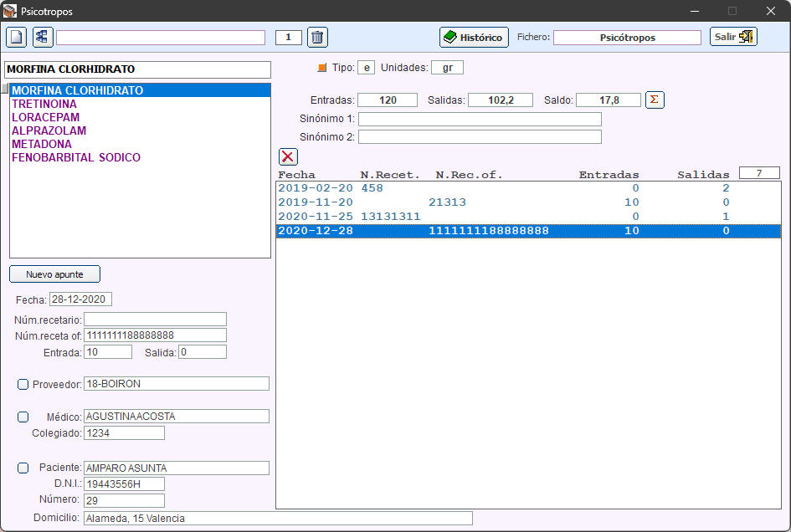This screenshot has width=791, height=532.
Task: Click the Domicilio address field
Action: [277, 519]
